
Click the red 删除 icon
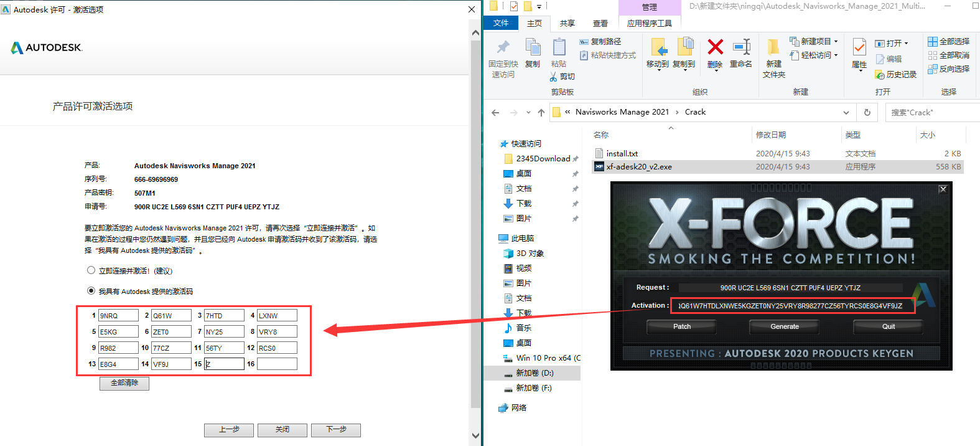715,47
